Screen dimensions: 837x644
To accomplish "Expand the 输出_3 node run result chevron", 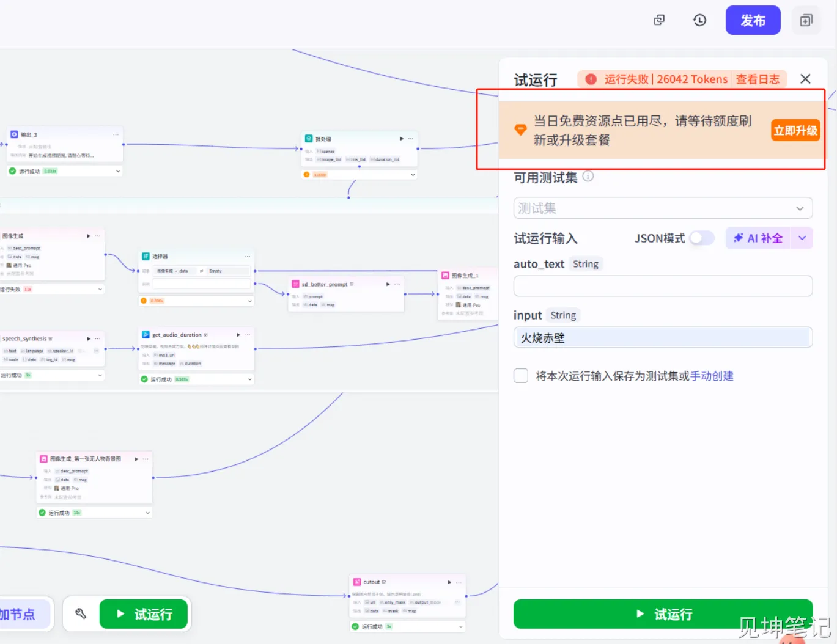I will [118, 171].
